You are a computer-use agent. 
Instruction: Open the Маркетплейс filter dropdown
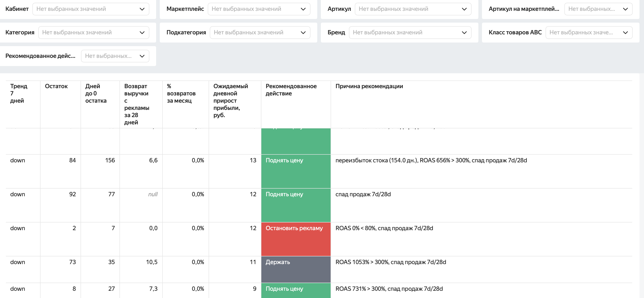coord(259,9)
